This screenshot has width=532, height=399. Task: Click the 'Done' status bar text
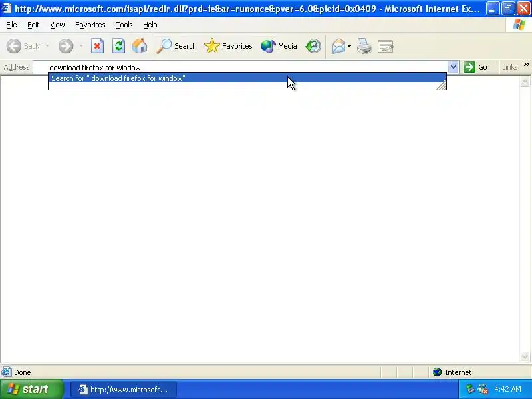point(23,372)
